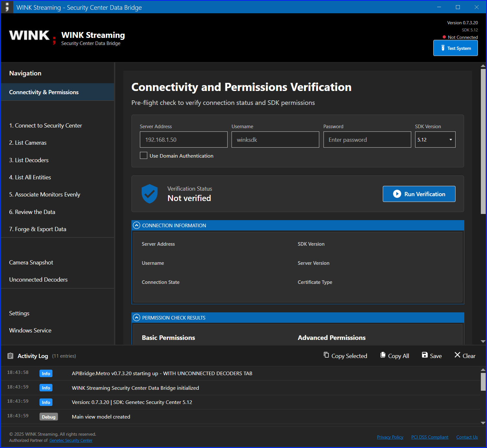
Task: Collapse the Connection Information section
Action: 137,225
